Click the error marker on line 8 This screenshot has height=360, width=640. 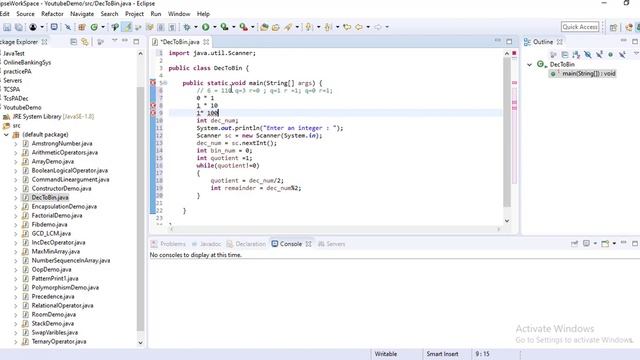(153, 106)
